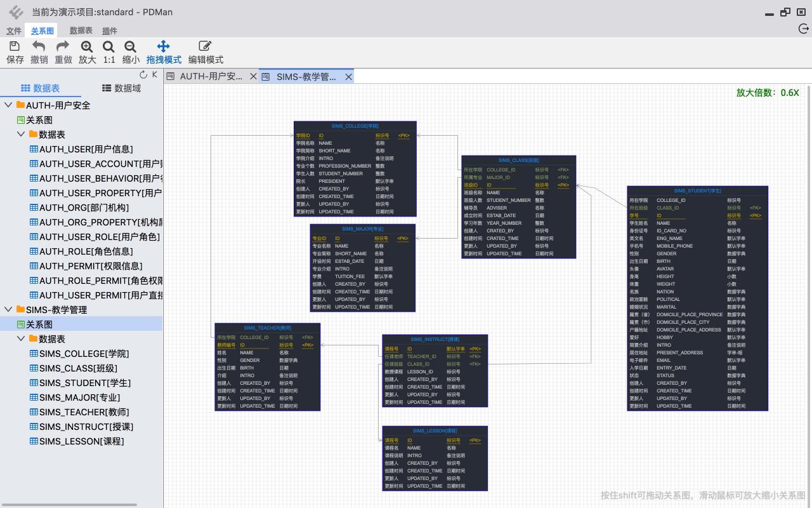
Task: Switch to edit mode (编辑模式)
Action: coord(206,51)
